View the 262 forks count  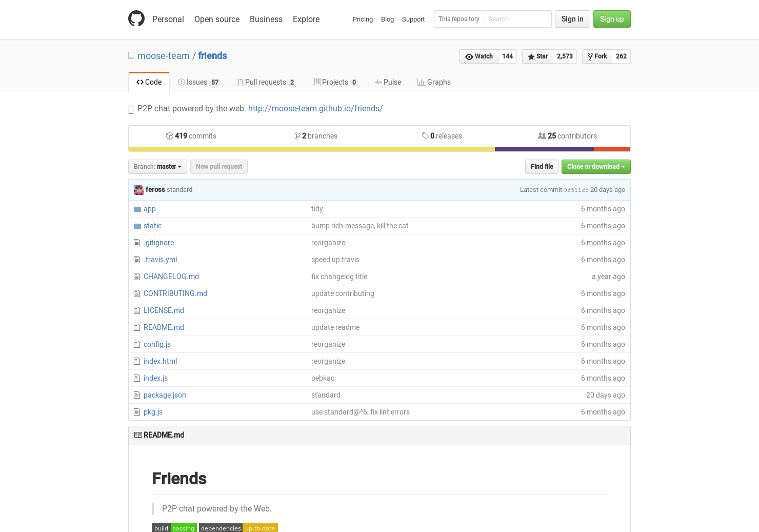click(622, 56)
